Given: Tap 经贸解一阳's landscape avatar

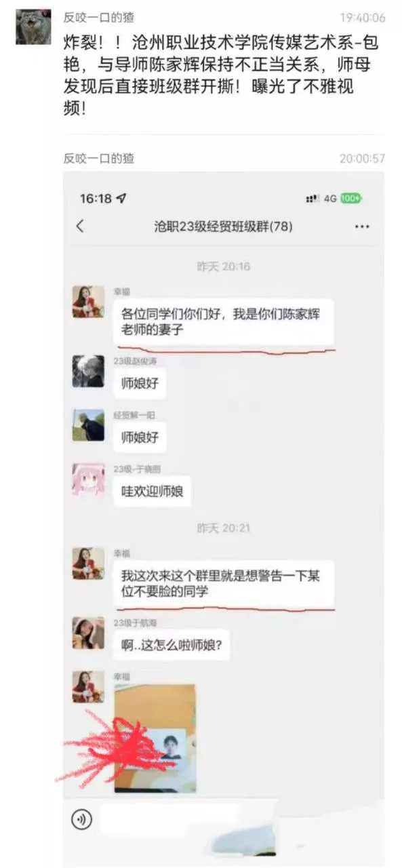Looking at the screenshot, I should pyautogui.click(x=88, y=425).
